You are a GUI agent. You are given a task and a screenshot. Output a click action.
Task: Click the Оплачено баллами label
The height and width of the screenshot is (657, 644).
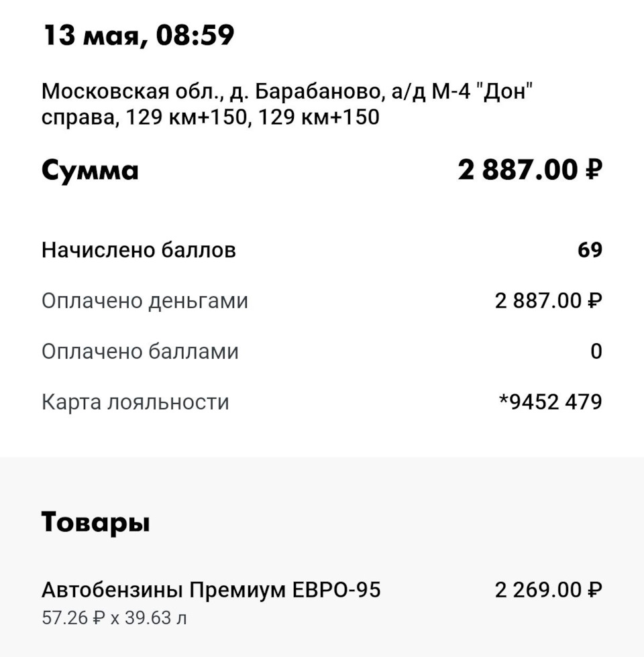point(140,351)
